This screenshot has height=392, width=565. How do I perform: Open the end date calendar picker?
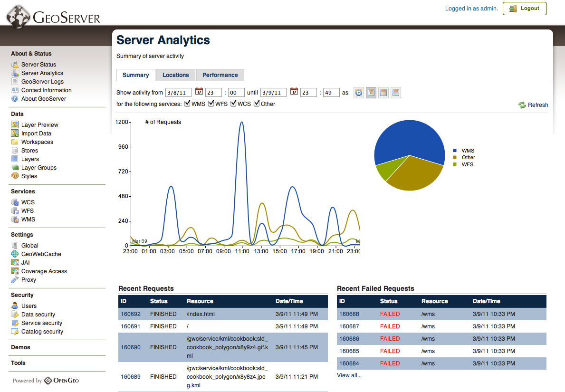[x=294, y=92]
